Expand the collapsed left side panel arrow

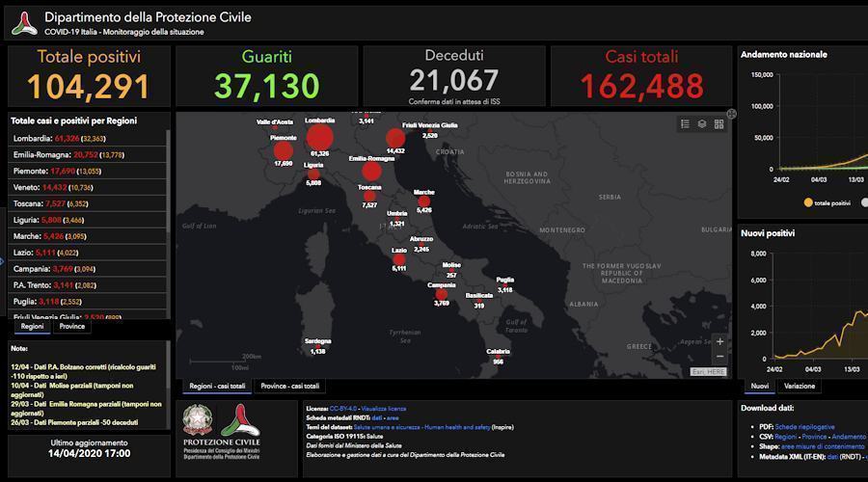(3, 261)
